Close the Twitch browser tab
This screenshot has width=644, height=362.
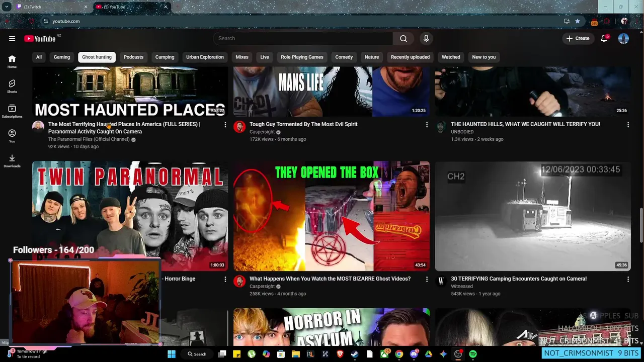point(86,7)
